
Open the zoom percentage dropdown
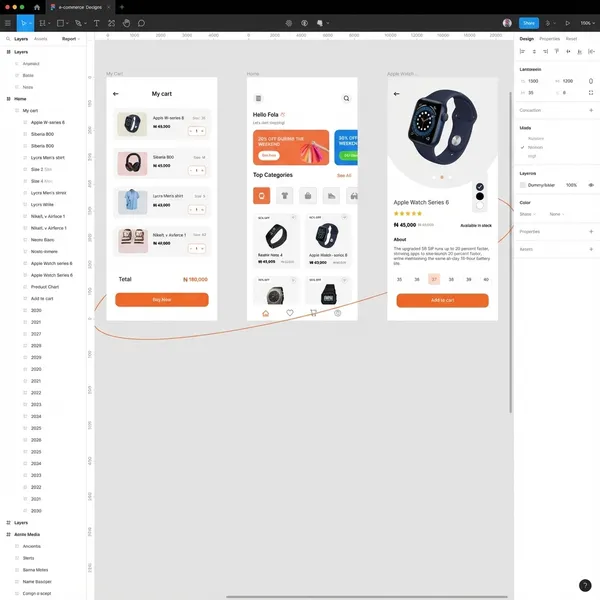tap(587, 23)
